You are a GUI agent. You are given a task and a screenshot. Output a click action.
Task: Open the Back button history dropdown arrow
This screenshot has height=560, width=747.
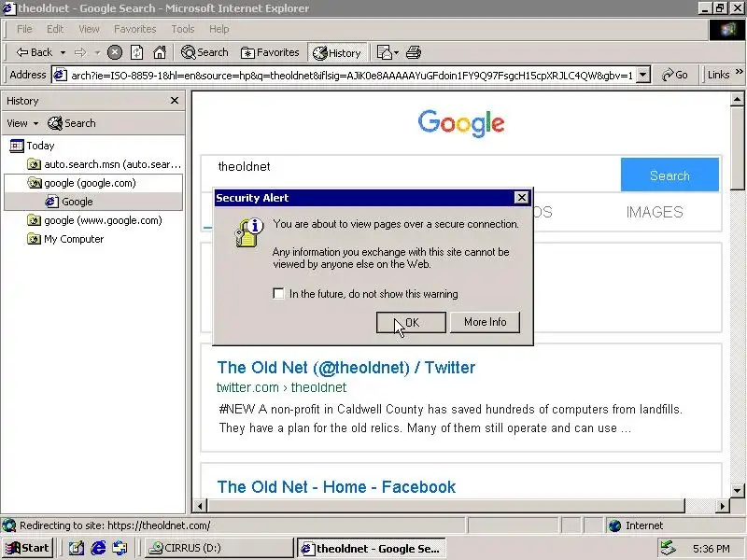[x=63, y=52]
